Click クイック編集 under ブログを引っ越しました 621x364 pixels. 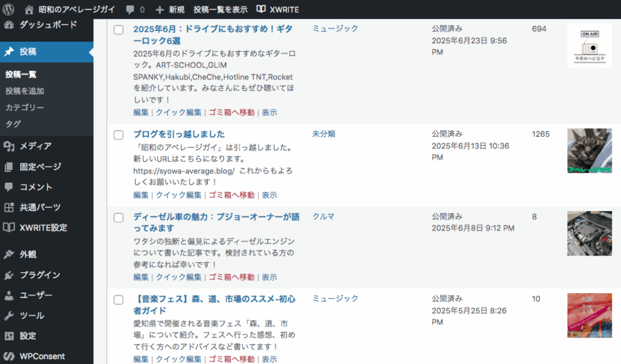[x=179, y=195]
